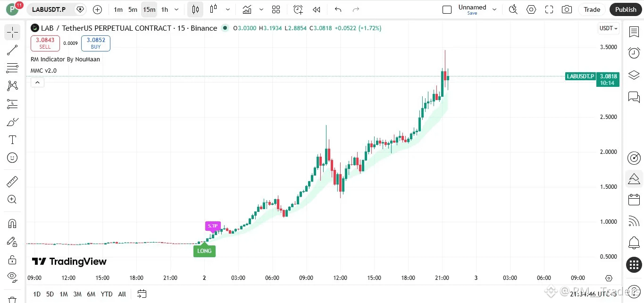Toggle magnet mode for drawings
This screenshot has height=303, width=644.
tap(12, 223)
